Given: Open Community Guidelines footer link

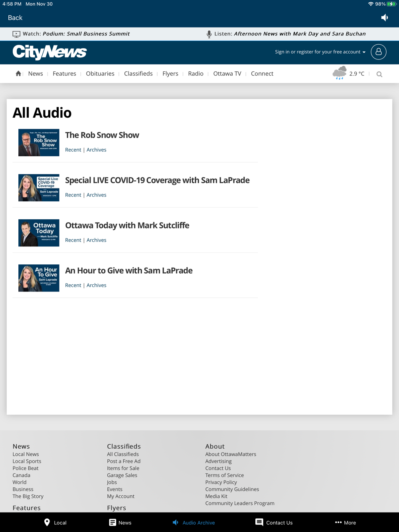Looking at the screenshot, I should pyautogui.click(x=232, y=489).
